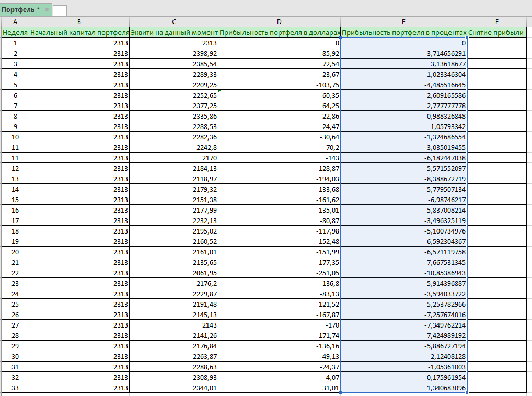Viewport: 532px width, 396px height.
Task: Select equity cell 2252,65 with green marker
Action: click(x=174, y=95)
